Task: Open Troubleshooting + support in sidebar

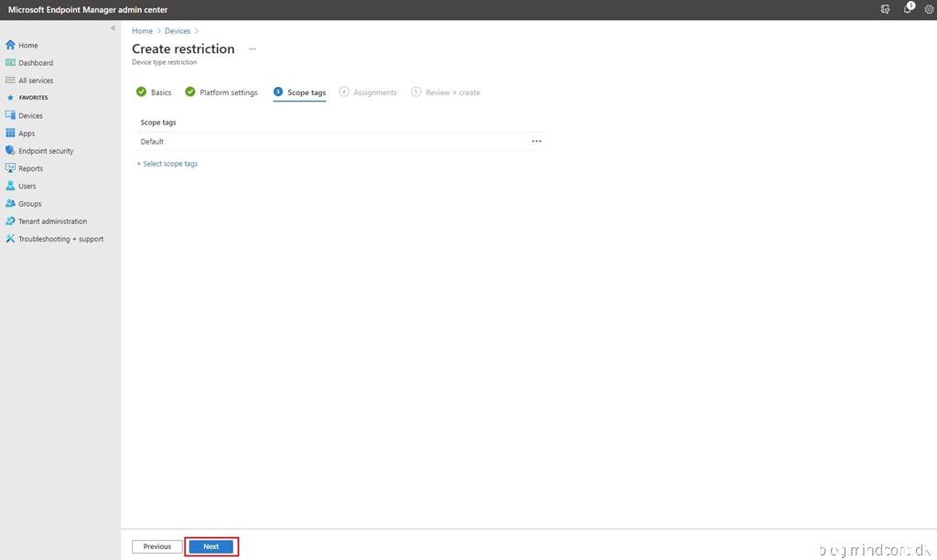Action: (60, 239)
